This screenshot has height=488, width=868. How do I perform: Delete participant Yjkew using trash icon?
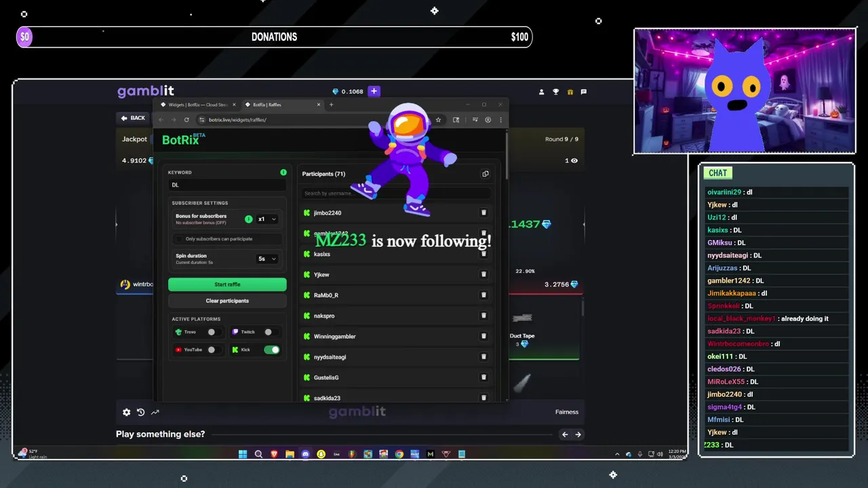484,274
